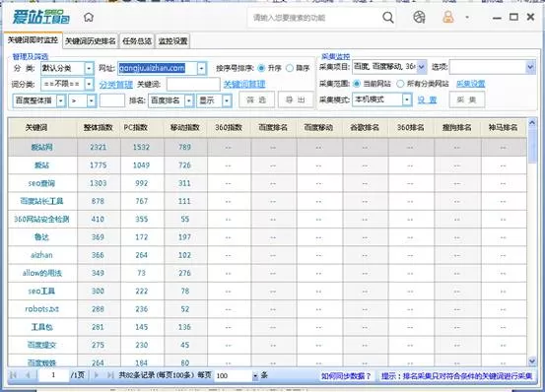Open the user account avatar icon
This screenshot has height=392, width=545.
tap(448, 17)
